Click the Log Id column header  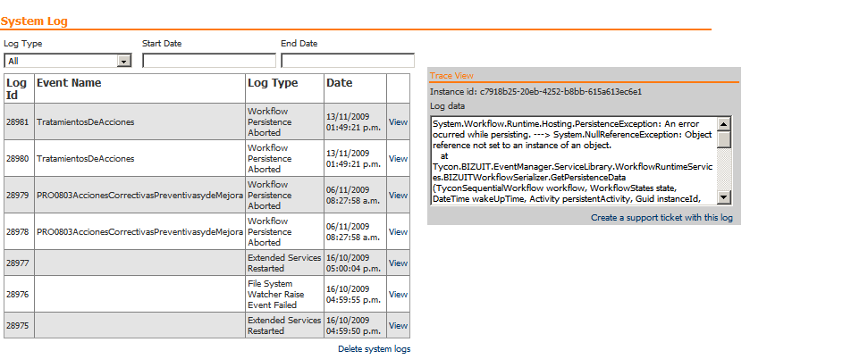(x=17, y=88)
